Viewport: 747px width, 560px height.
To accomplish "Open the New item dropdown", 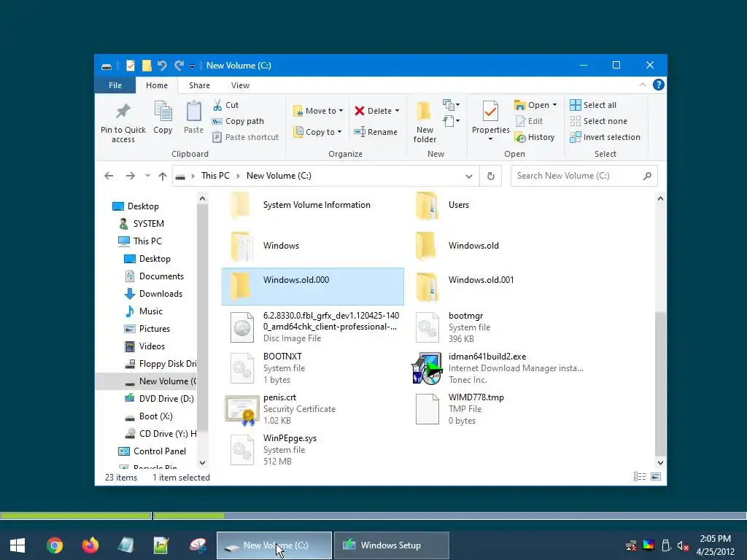I will [451, 105].
